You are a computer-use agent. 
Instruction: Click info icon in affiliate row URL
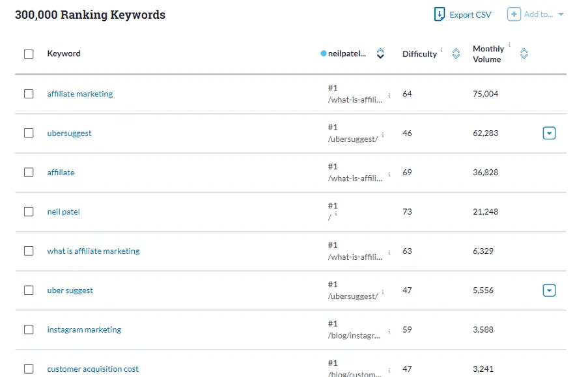389,174
